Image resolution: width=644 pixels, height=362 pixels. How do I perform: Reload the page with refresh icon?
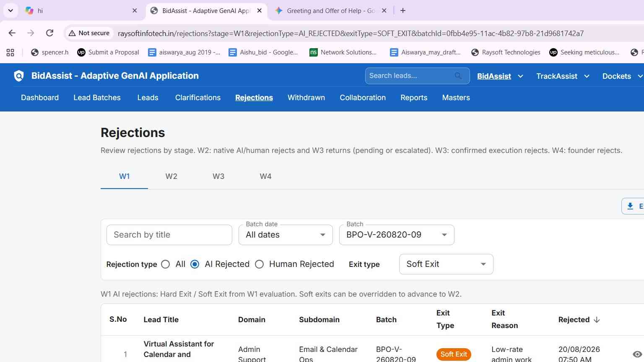(49, 33)
